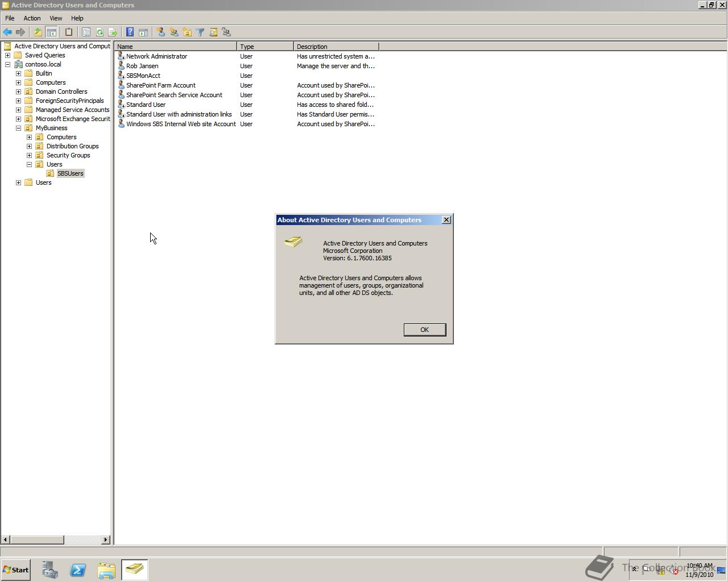The width and height of the screenshot is (728, 582).
Task: Click the Back arrow toolbar icon
Action: (7, 32)
